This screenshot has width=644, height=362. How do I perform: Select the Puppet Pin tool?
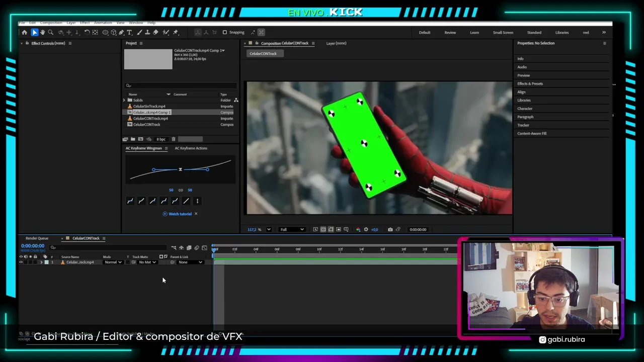click(x=175, y=32)
